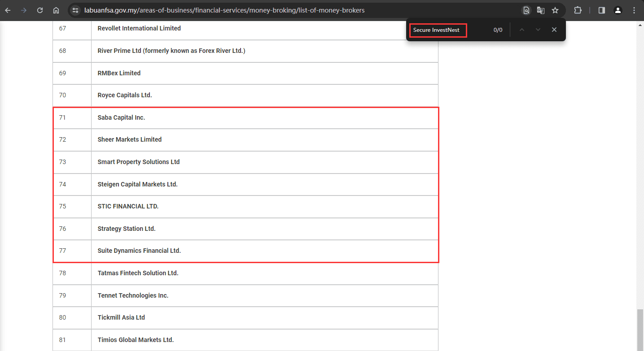This screenshot has height=351, width=644.
Task: Click the forward navigation arrow
Action: [24, 10]
